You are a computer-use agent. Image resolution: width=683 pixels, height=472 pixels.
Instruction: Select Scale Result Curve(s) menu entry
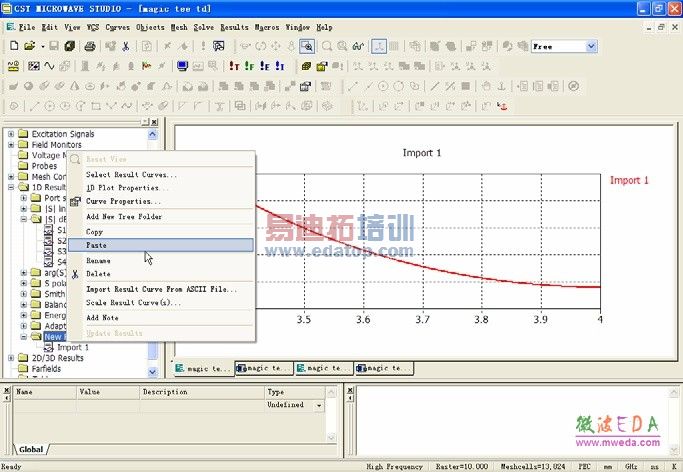pyautogui.click(x=161, y=303)
